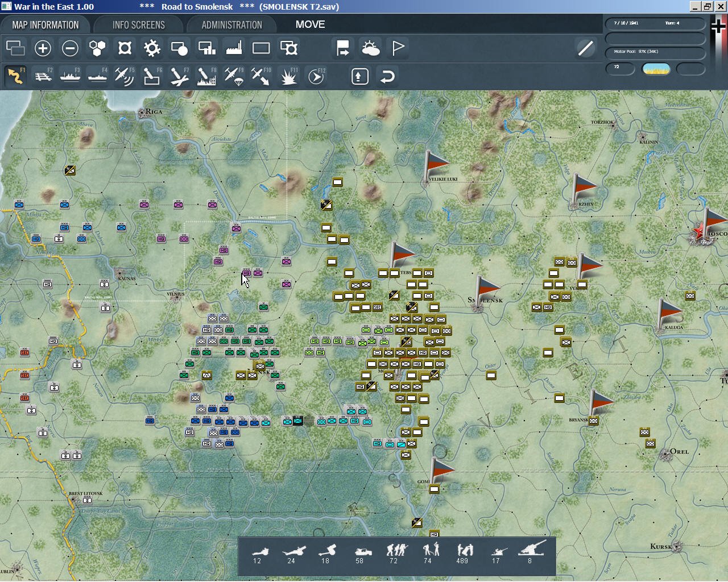
Task: Select F5 Air recon mode icon
Action: coord(125,76)
